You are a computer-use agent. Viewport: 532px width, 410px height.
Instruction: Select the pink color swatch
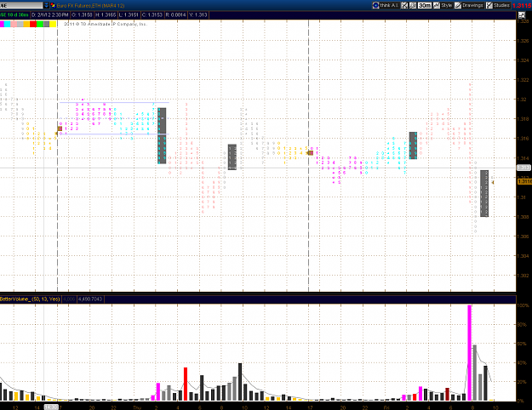[14, 24]
